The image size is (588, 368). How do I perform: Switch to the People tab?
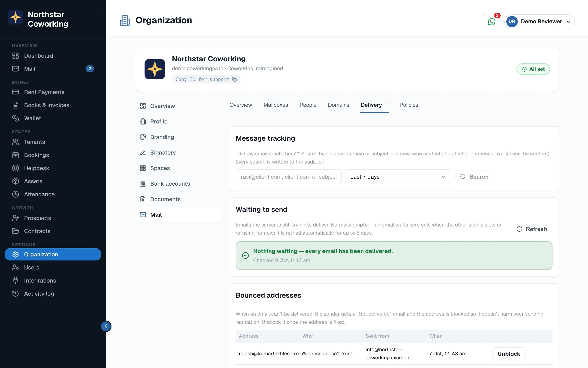pyautogui.click(x=308, y=105)
